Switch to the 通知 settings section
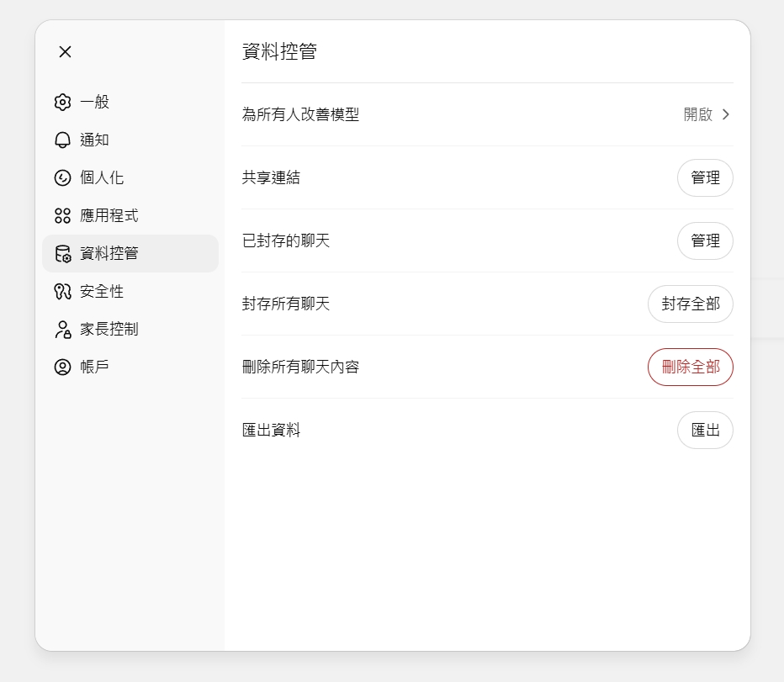The image size is (784, 682). click(94, 140)
